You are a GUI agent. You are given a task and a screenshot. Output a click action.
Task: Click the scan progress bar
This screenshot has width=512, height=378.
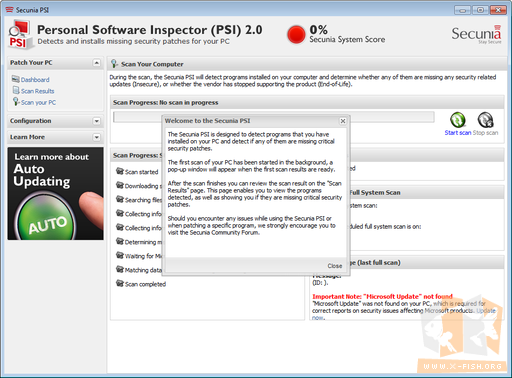pyautogui.click(x=274, y=117)
